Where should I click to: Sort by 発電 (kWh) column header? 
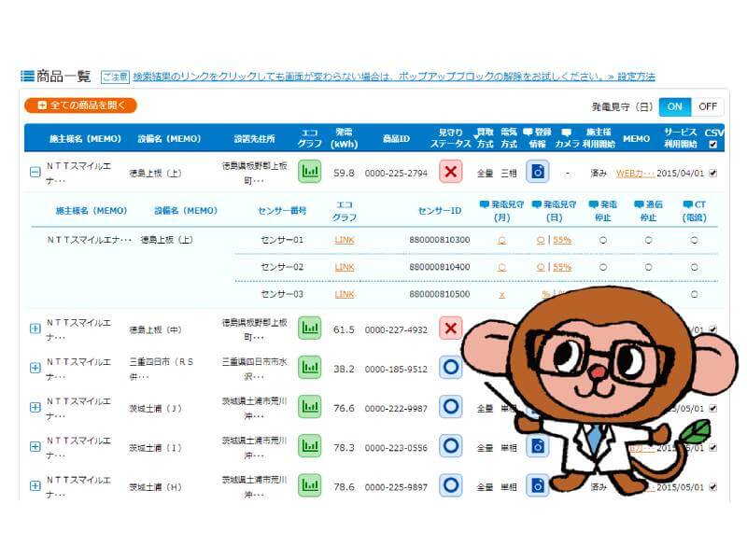pyautogui.click(x=344, y=138)
